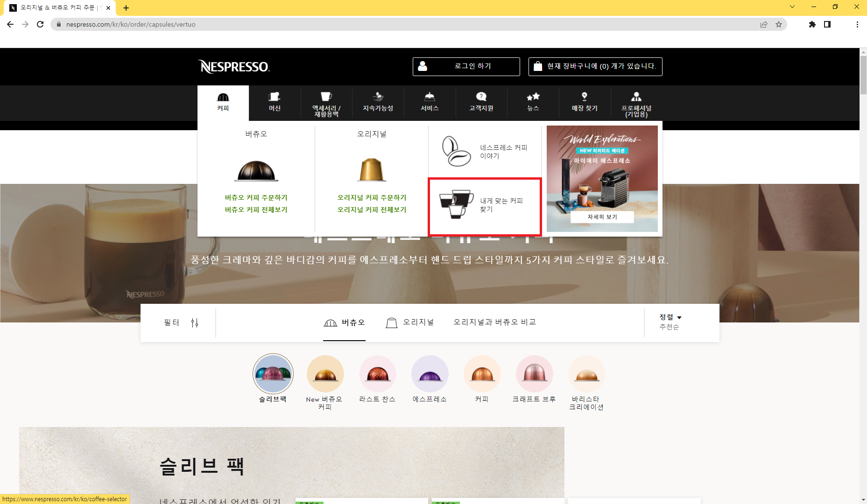Toggle the browser side panel
Viewport: 867px width, 504px height.
[x=827, y=24]
